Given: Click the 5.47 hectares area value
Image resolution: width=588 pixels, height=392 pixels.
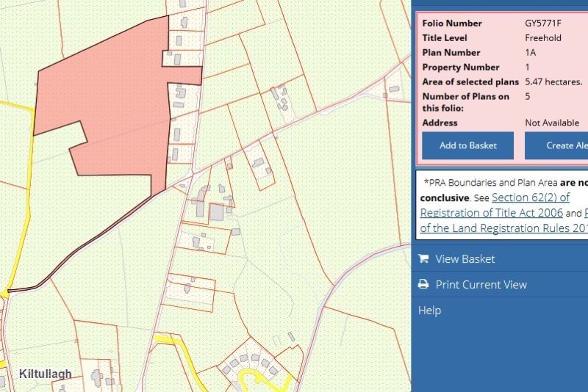Looking at the screenshot, I should tap(553, 81).
